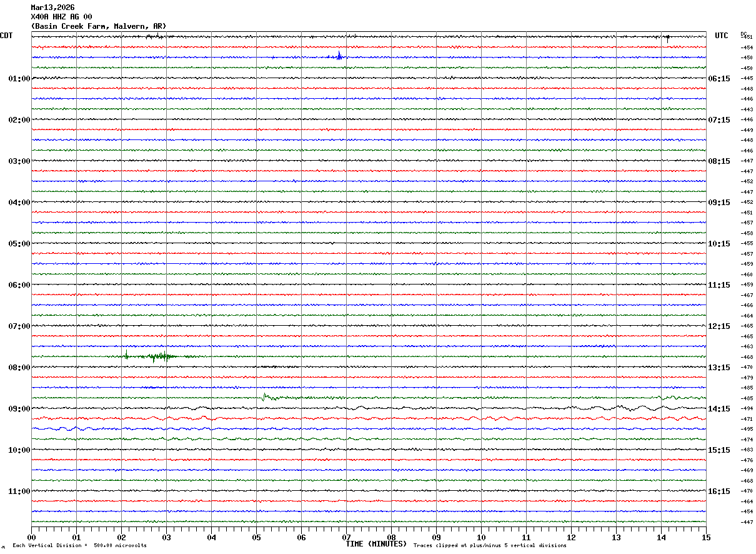
Task: Click the large green trace burst before 08:00
Action: click(159, 356)
